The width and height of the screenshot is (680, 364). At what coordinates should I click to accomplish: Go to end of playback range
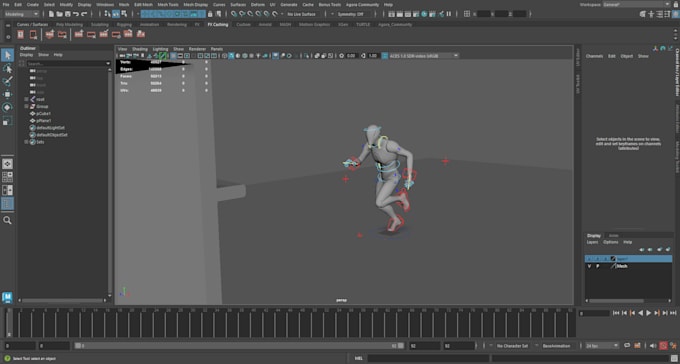(673, 313)
